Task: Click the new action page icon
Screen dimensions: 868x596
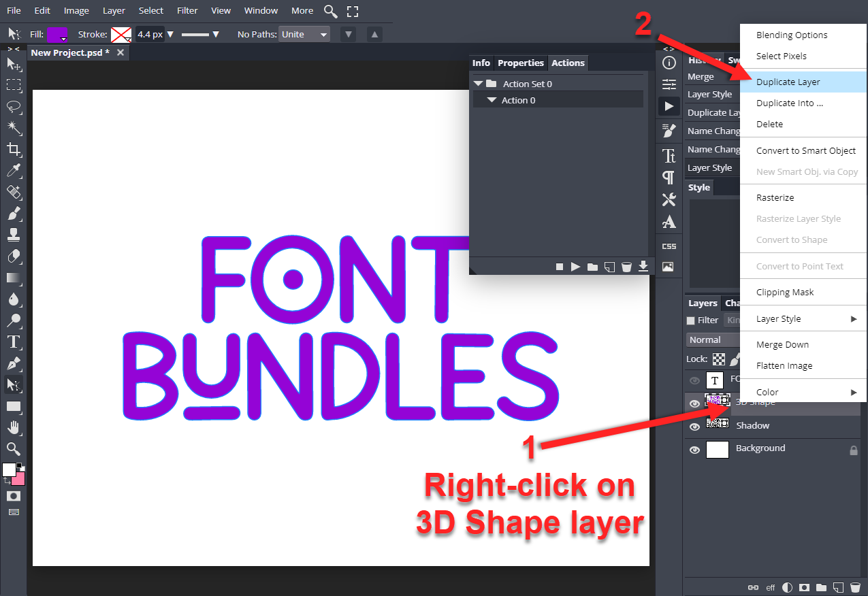Action: [610, 267]
